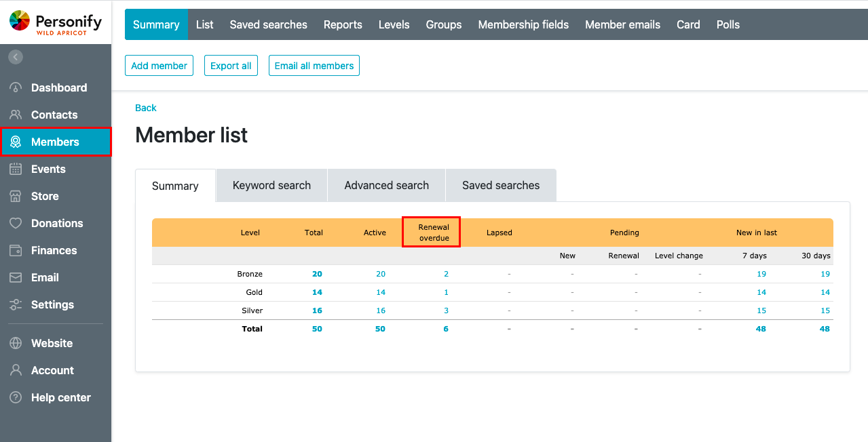Screen dimensions: 868x442
Task: Open the Dashboard from the sidebar
Action: click(x=59, y=87)
